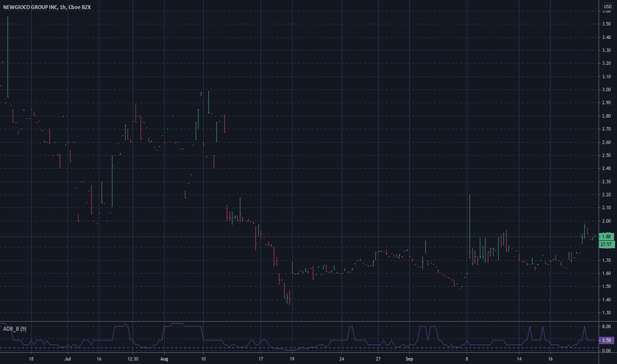Click the 10 date label on the time axis

[203, 359]
